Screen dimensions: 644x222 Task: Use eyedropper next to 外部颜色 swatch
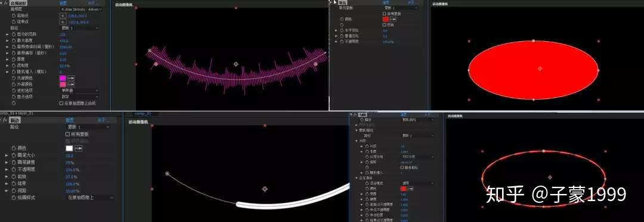(71, 84)
